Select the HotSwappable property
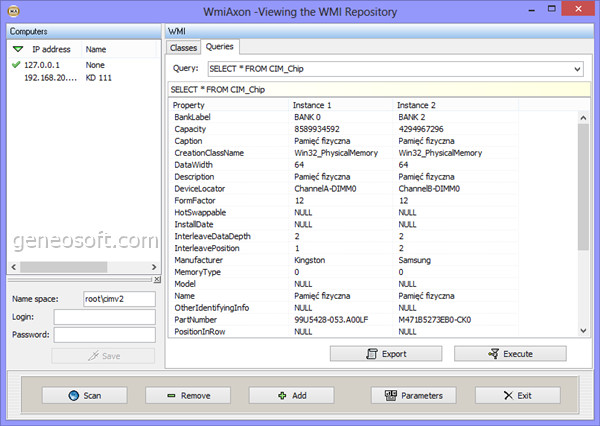This screenshot has width=600, height=426. point(200,212)
